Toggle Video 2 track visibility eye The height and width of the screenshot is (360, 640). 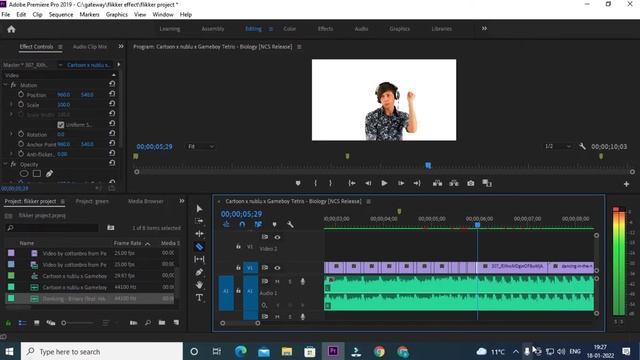[x=277, y=237]
